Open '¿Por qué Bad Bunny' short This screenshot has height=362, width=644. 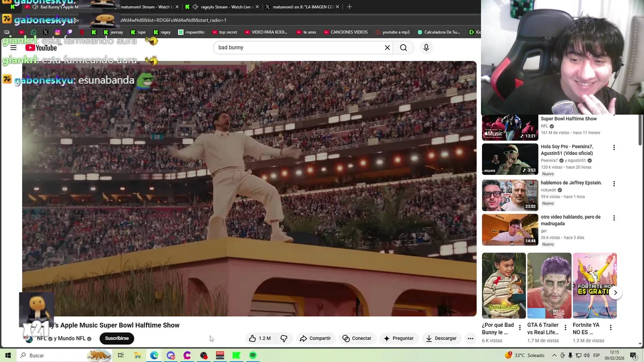[x=504, y=286]
